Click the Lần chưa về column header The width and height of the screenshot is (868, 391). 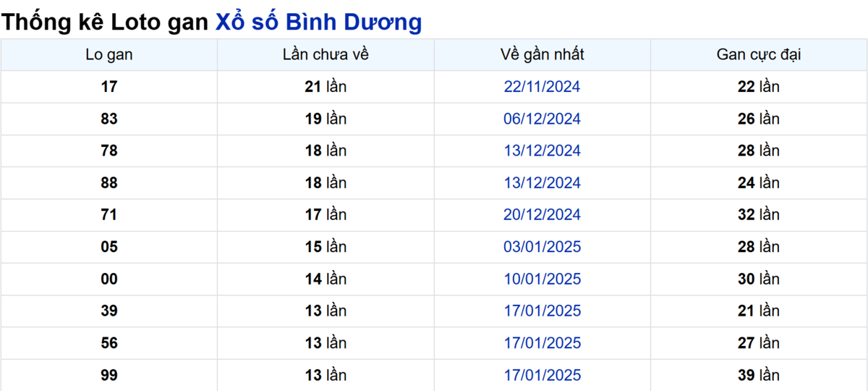pyautogui.click(x=325, y=54)
